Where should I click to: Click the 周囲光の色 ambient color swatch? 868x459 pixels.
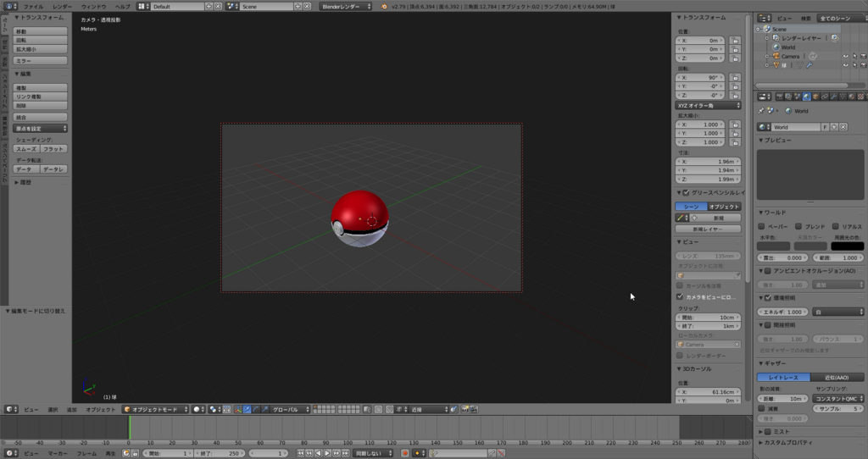[x=847, y=246]
